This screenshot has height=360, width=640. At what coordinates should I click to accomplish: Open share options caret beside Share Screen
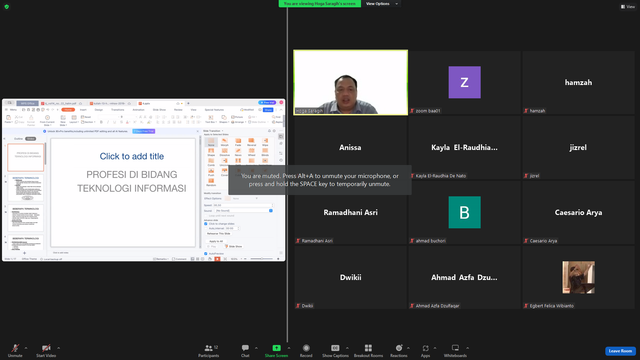click(x=289, y=348)
